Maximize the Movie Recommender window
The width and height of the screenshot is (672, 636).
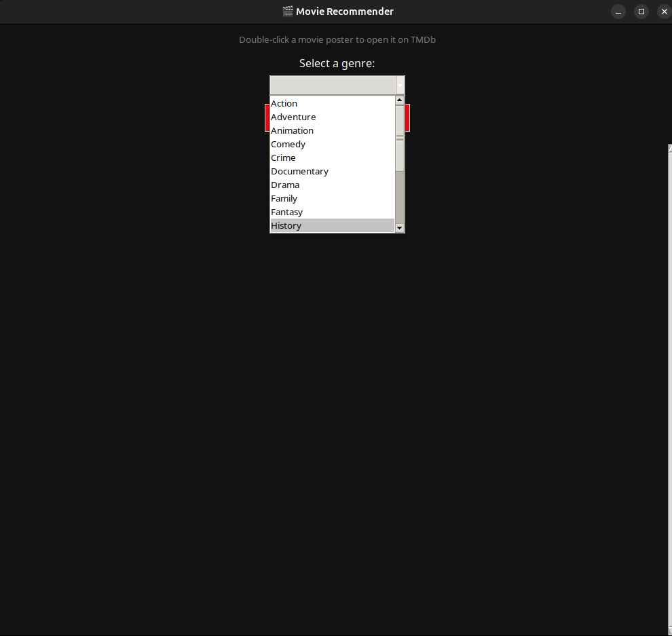[641, 12]
